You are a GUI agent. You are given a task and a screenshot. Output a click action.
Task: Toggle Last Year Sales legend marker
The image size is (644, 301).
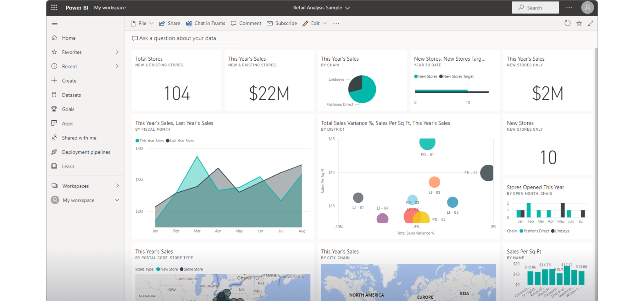tap(168, 141)
